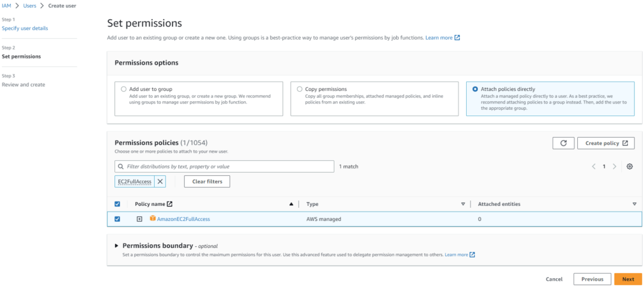
Task: Select Attach policies directly radio option
Action: (475, 89)
